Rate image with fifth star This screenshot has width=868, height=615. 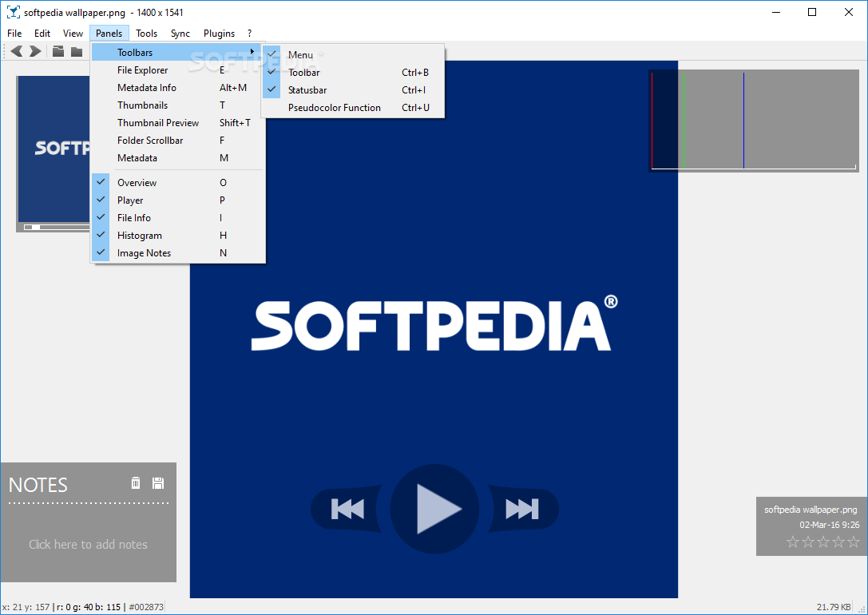854,542
